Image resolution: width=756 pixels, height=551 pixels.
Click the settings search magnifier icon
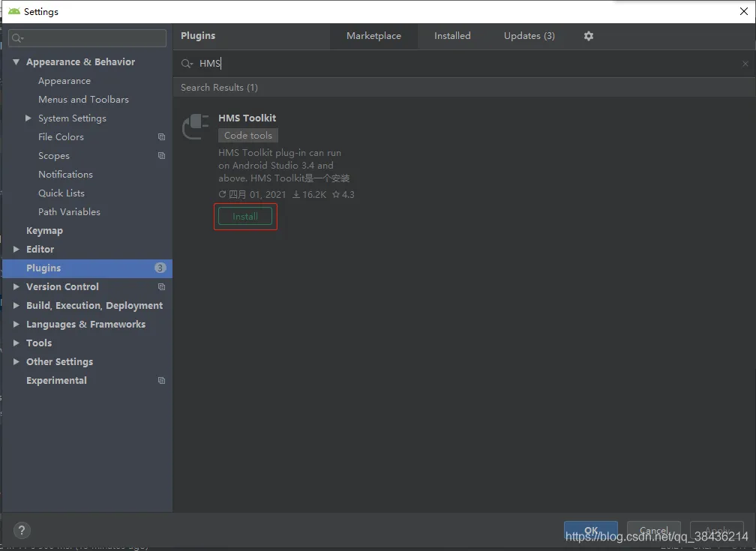pos(17,38)
